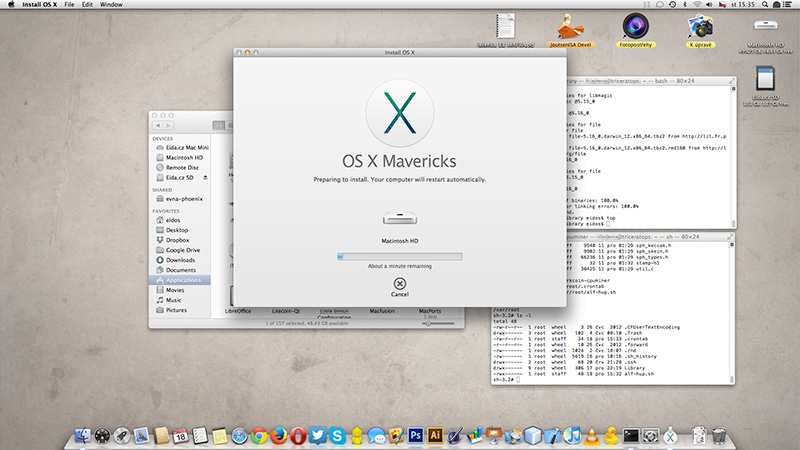
Task: Open Skype in the Dock
Action: pyautogui.click(x=337, y=435)
